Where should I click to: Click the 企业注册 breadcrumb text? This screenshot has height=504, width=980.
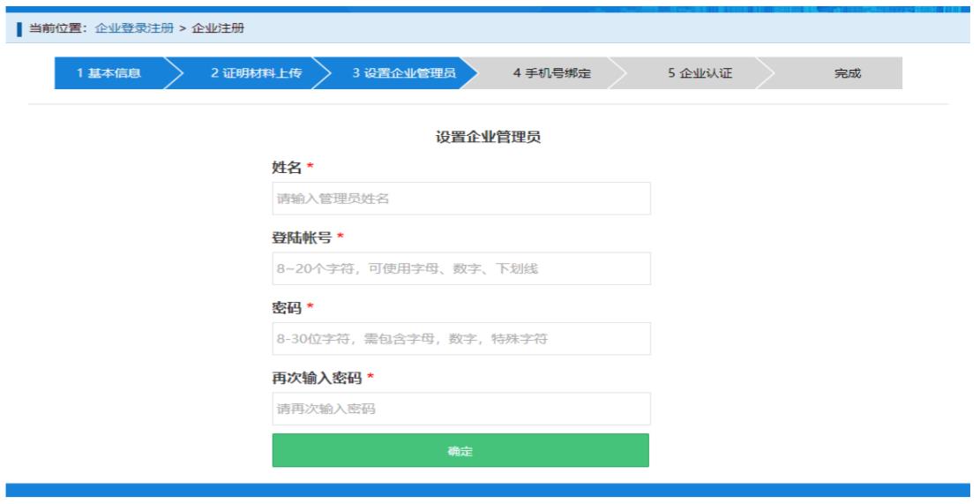[218, 28]
